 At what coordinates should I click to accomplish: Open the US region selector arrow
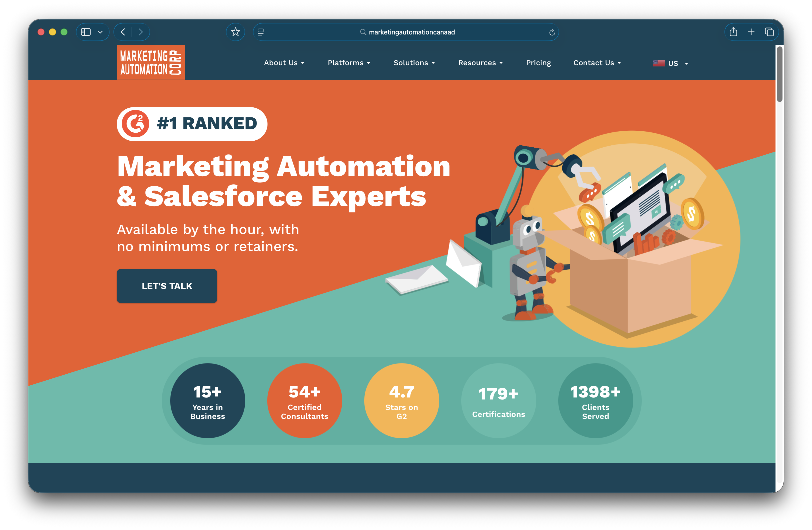pyautogui.click(x=686, y=64)
